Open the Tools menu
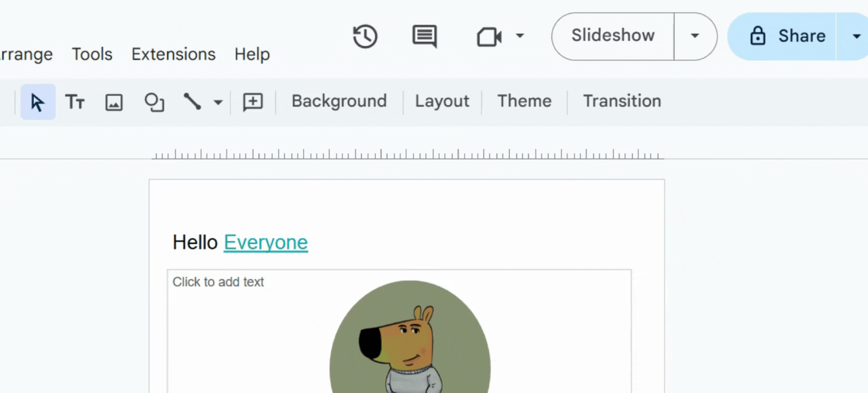Screen dimensions: 868x393 (x=92, y=54)
